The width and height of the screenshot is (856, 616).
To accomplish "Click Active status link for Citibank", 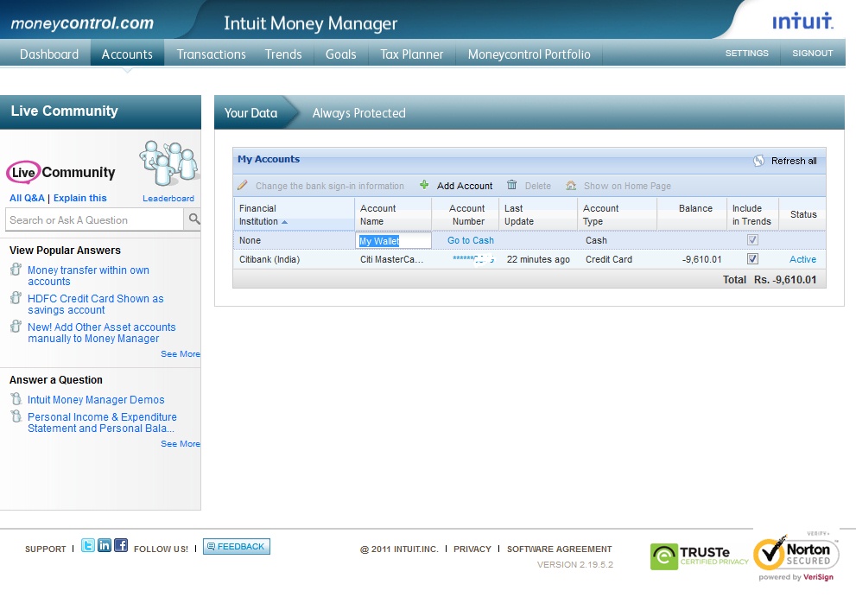I will click(802, 259).
